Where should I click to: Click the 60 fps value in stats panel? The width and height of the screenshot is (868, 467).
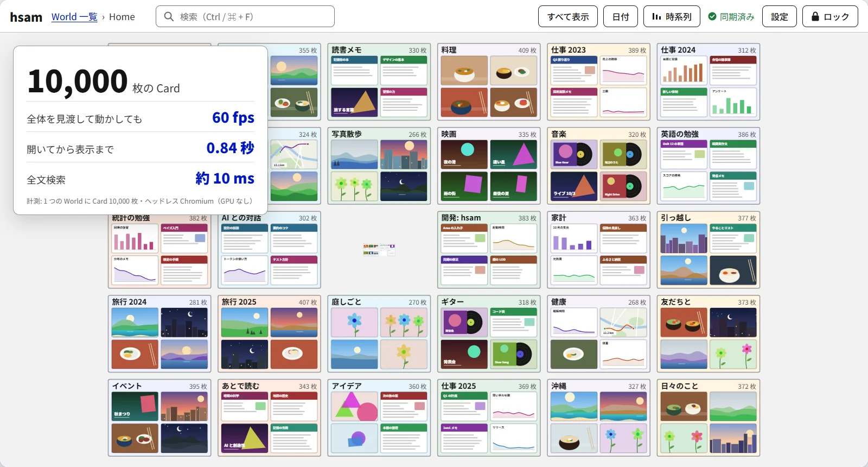pos(233,117)
